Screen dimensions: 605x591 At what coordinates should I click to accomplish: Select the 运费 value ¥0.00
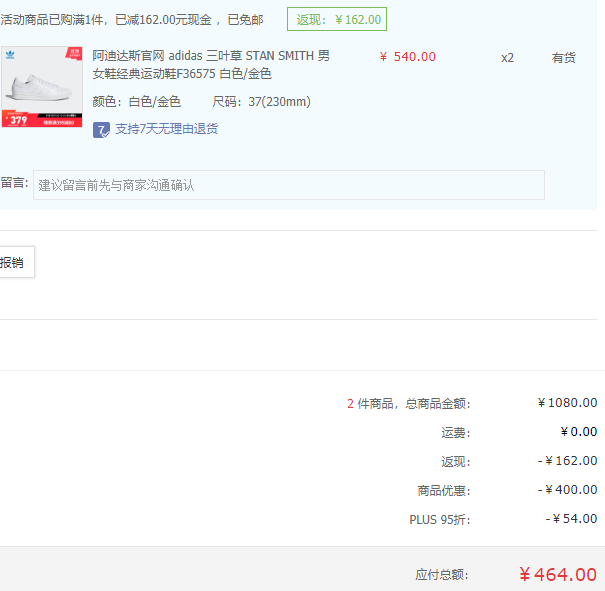tap(578, 432)
